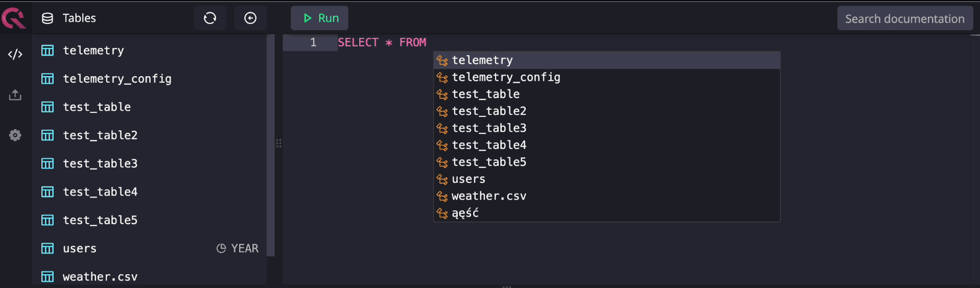Screen dimensions: 980x288
Task: Click the circled arrow icon beside refresh
Action: click(x=250, y=18)
